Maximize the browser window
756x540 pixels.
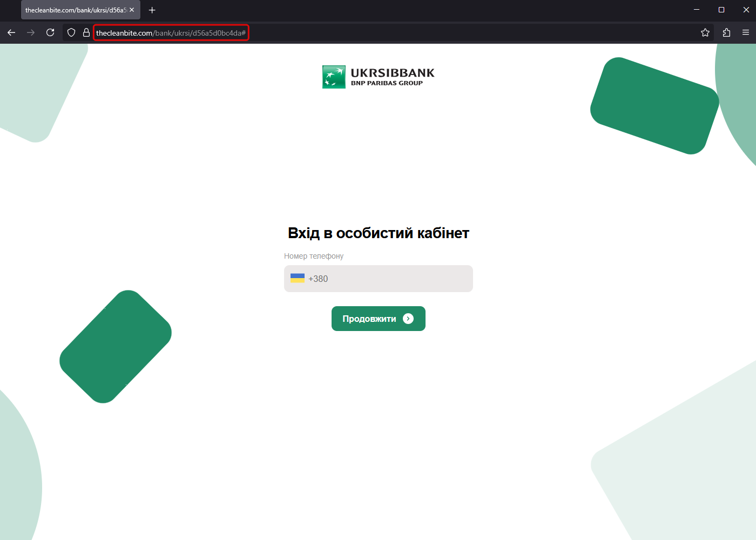721,10
